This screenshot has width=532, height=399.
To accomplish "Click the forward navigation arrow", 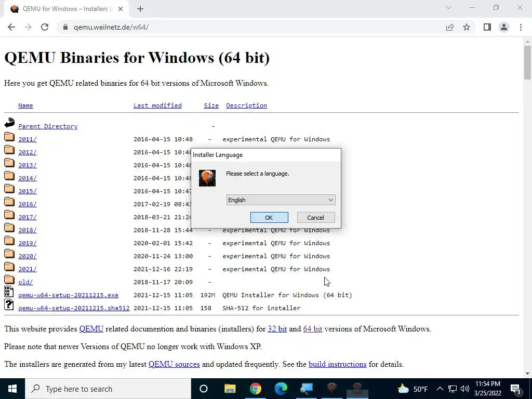I will [28, 27].
